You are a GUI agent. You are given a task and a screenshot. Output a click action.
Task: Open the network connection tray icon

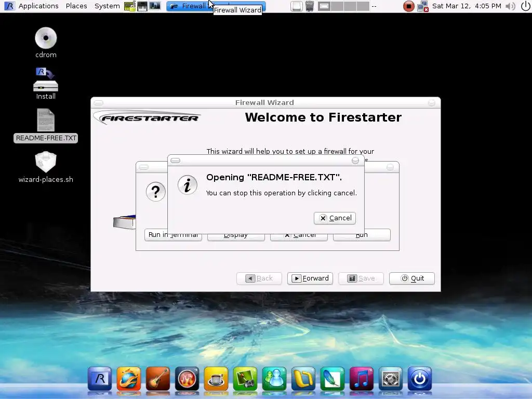tap(423, 6)
